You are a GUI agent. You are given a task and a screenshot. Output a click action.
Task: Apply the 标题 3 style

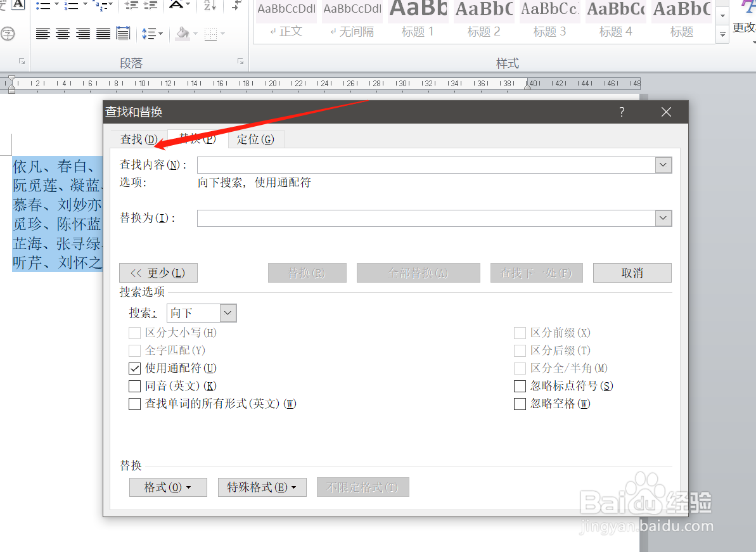[x=549, y=19]
